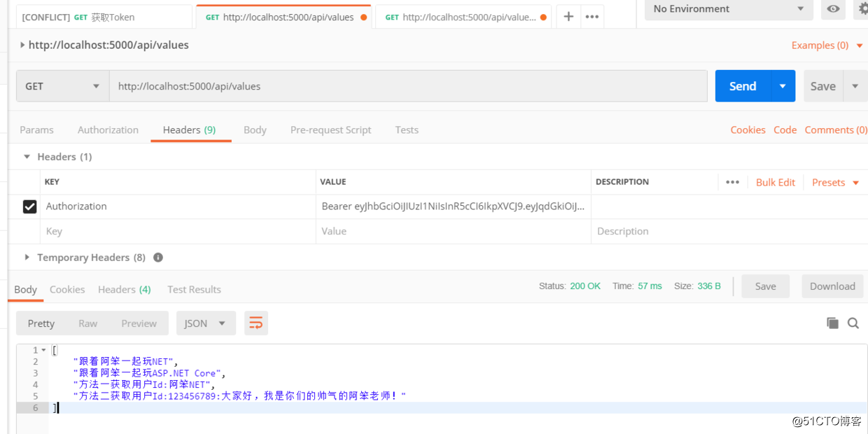
Task: Open JSON format dropdown
Action: (206, 323)
